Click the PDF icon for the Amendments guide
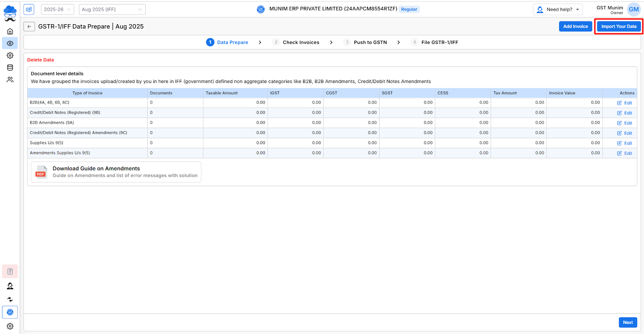This screenshot has height=334, width=644. point(41,172)
